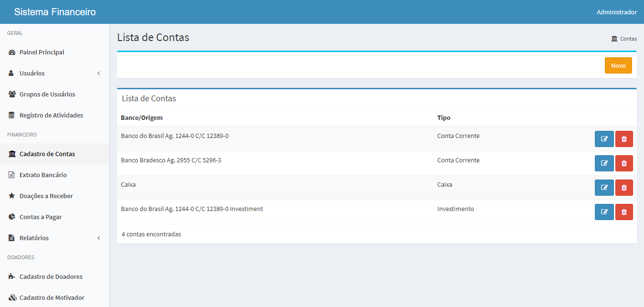Edit the Caixa account entry
The image size is (644, 307).
click(x=604, y=188)
